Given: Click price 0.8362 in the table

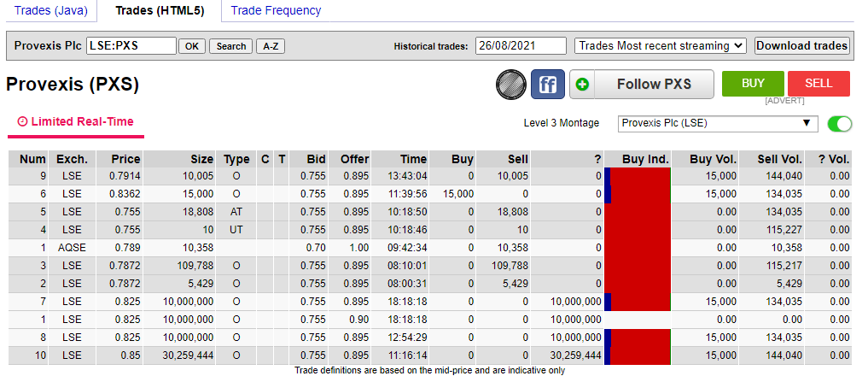Looking at the screenshot, I should click(x=127, y=194).
